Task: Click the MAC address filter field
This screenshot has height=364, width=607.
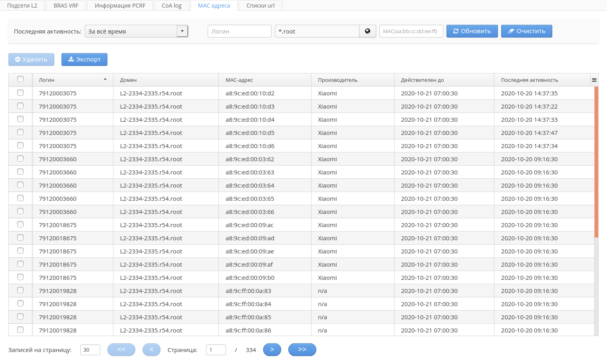Action: (x=411, y=31)
